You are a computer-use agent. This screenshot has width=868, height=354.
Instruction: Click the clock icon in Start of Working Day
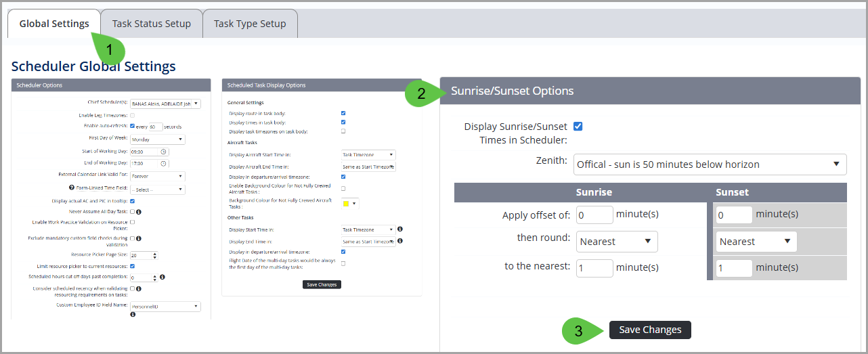[163, 152]
